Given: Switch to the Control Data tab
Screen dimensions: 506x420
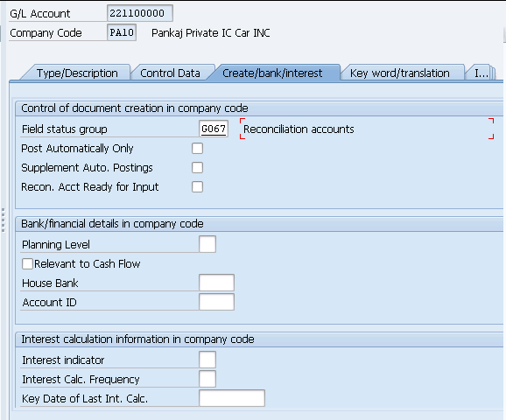Looking at the screenshot, I should click(170, 73).
